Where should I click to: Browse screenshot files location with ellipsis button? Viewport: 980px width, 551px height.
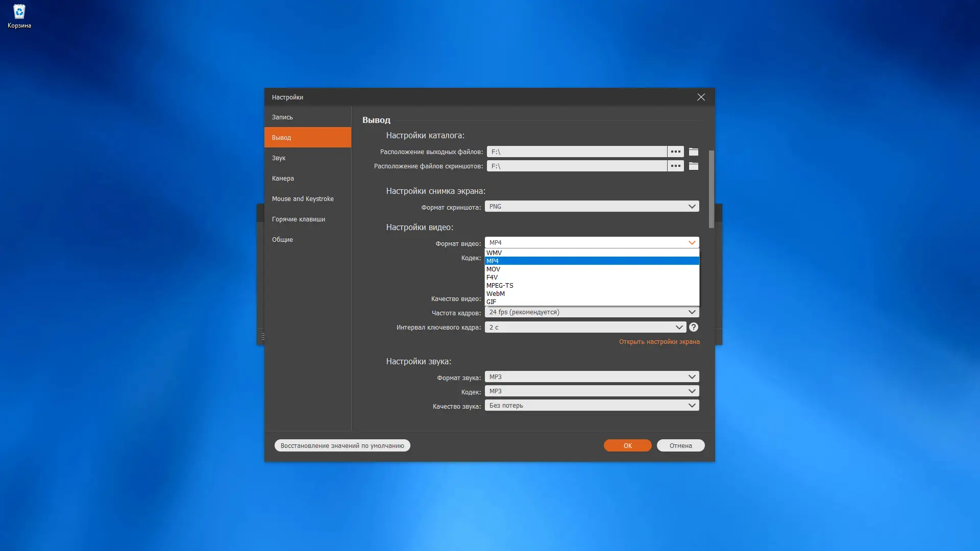pos(675,166)
